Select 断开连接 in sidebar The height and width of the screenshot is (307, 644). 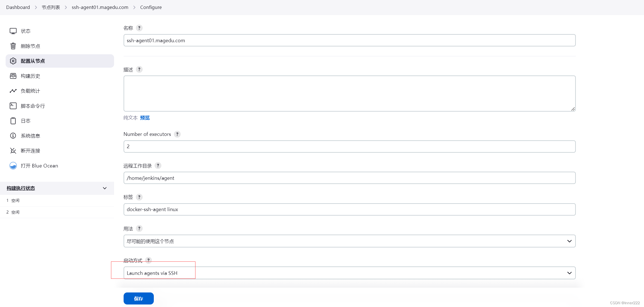pos(60,151)
